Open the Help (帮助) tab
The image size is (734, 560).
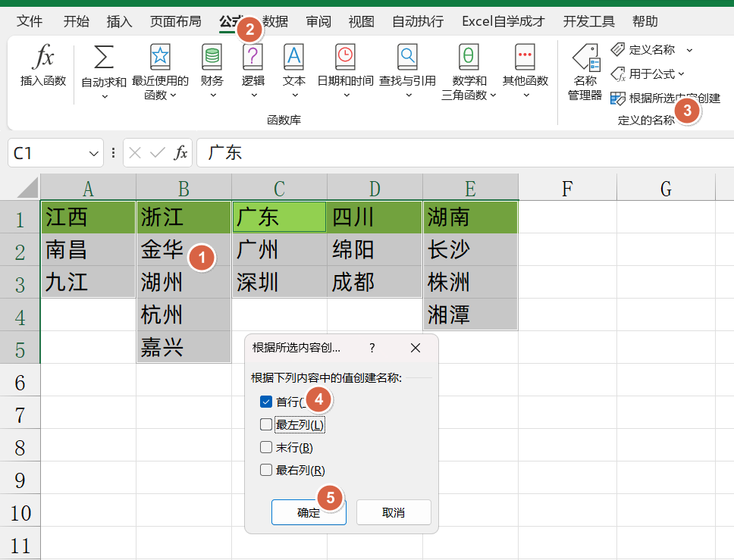(645, 21)
